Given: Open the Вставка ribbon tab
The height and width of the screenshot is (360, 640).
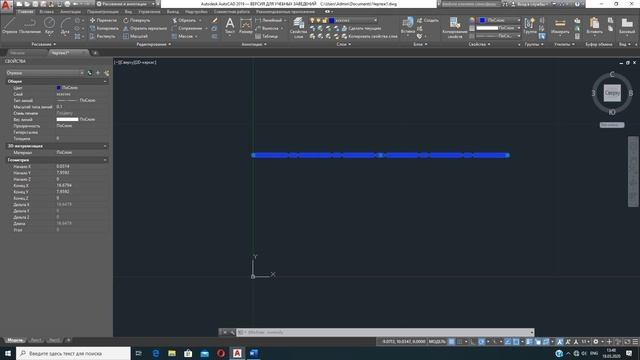Looking at the screenshot, I should pos(47,12).
